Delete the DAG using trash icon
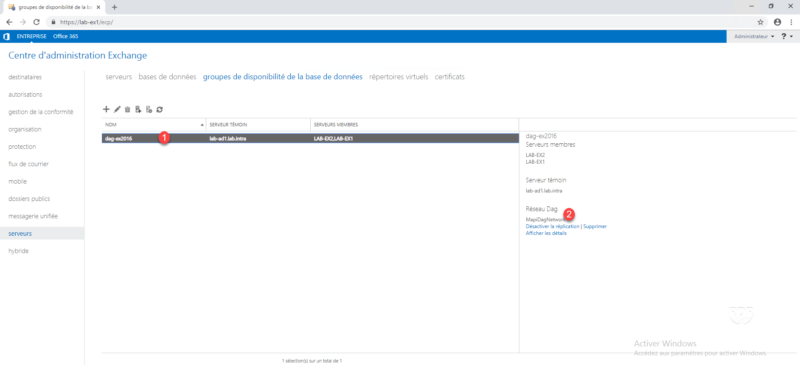800x365 pixels. [x=128, y=109]
